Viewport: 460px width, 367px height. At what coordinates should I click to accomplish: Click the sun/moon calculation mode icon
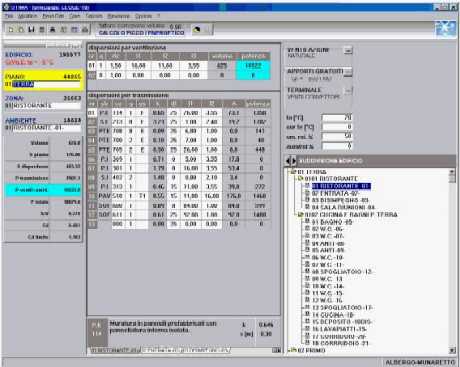(197, 30)
